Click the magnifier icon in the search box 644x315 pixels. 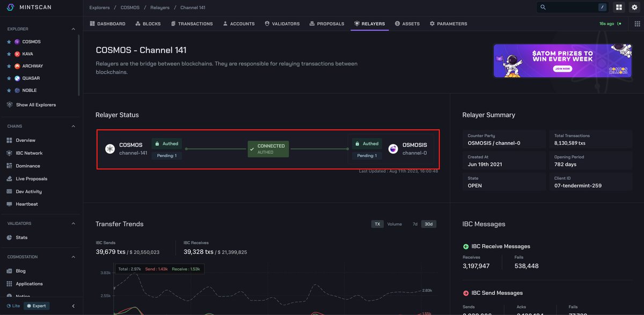click(x=543, y=7)
